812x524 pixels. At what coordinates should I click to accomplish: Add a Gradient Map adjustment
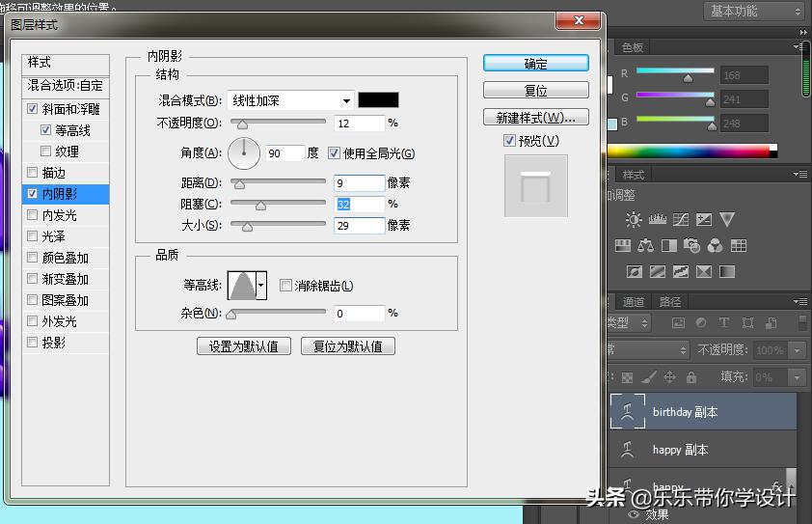click(x=727, y=271)
